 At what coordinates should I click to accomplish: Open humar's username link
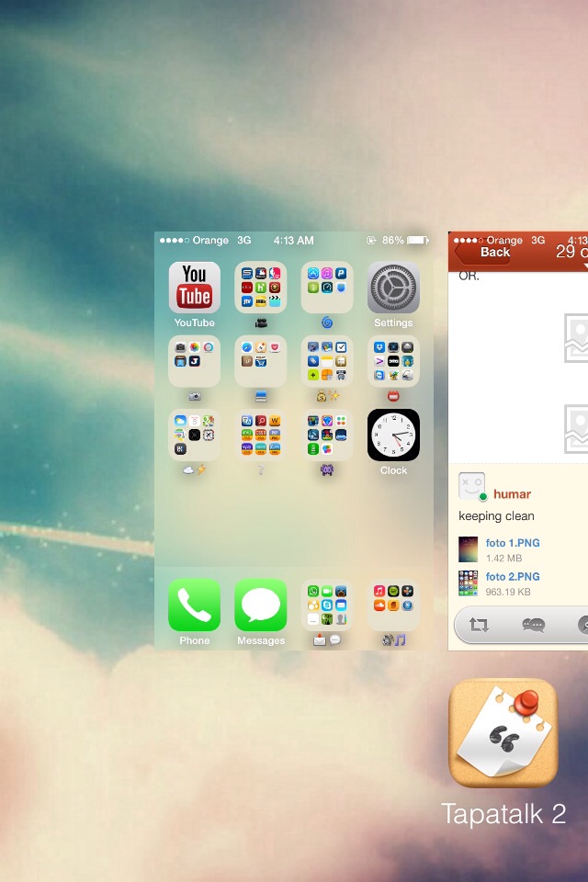pyautogui.click(x=512, y=494)
